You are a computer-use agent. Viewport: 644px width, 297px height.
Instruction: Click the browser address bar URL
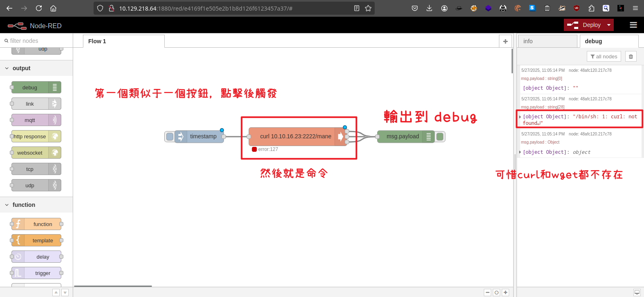pos(206,8)
